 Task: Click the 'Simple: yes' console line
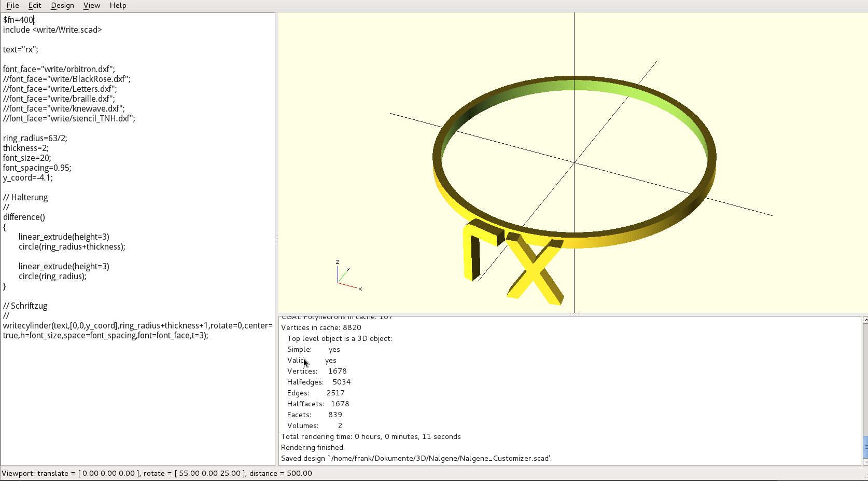(314, 349)
